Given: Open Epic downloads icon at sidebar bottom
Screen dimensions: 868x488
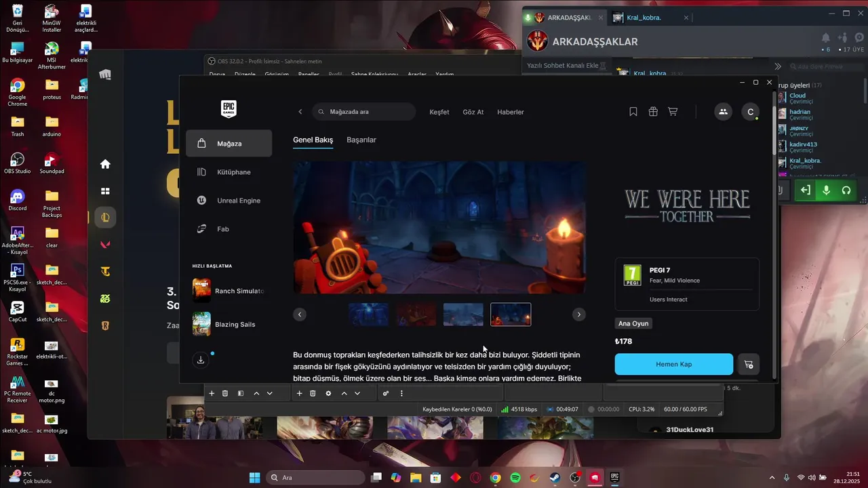Looking at the screenshot, I should [201, 360].
